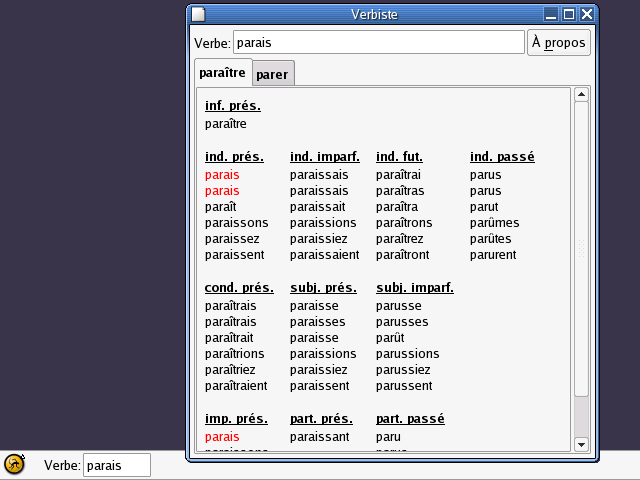Viewport: 640px width, 480px height.
Task: Click the word paraissez under ind. prés.
Action: pos(232,239)
